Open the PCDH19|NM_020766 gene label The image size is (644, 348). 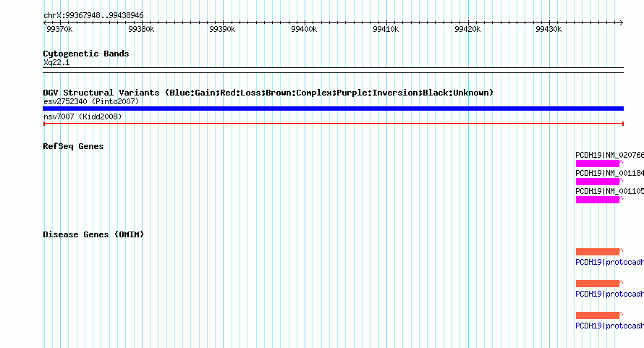click(609, 155)
